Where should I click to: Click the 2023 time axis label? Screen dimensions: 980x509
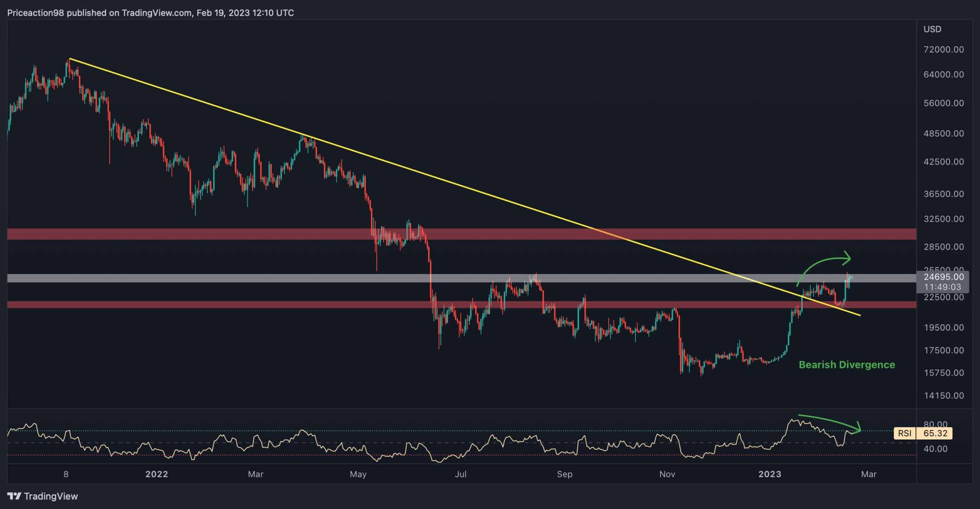coord(770,474)
